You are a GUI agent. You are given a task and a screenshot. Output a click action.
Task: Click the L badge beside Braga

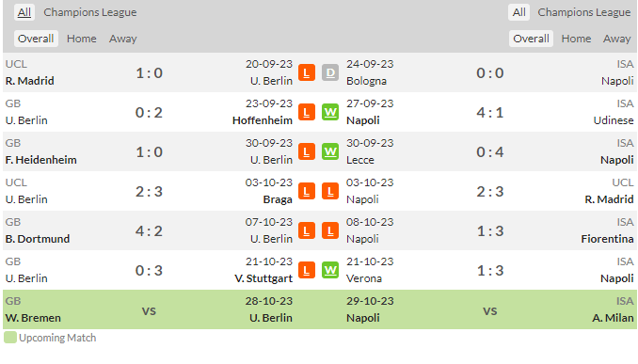coord(307,191)
